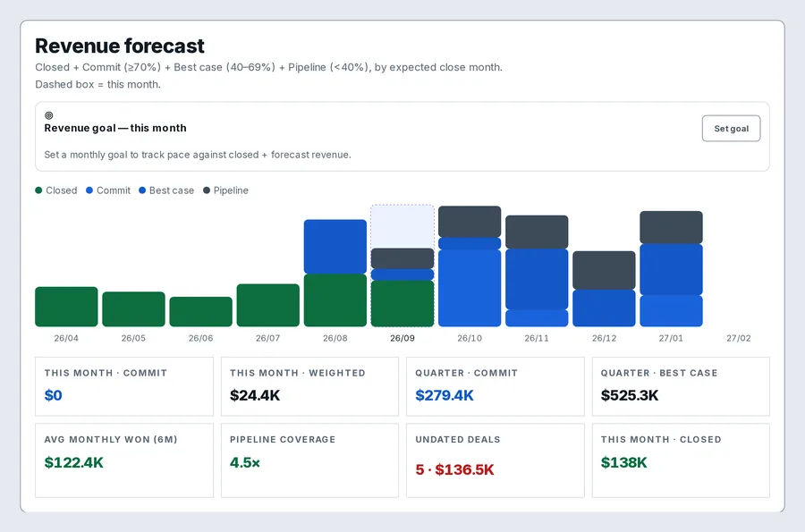Click the Revenue goal — this month title
Viewport: 805px width, 532px height.
pyautogui.click(x=115, y=128)
